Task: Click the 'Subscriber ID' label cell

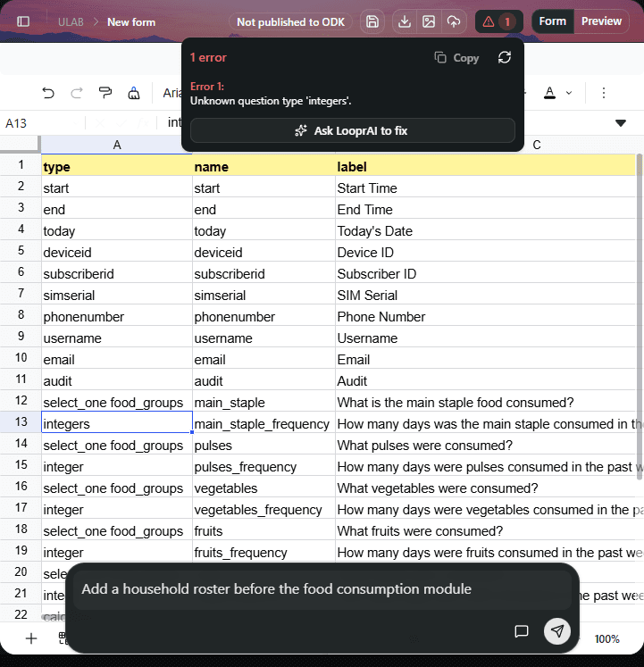Action: [485, 272]
